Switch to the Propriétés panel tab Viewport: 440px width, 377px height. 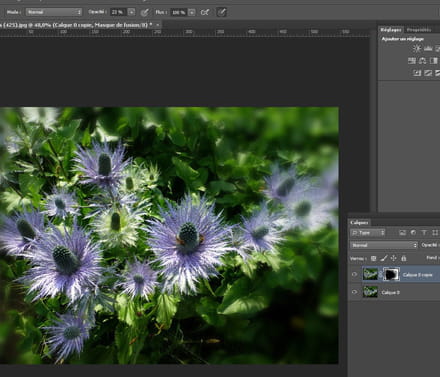(x=419, y=30)
